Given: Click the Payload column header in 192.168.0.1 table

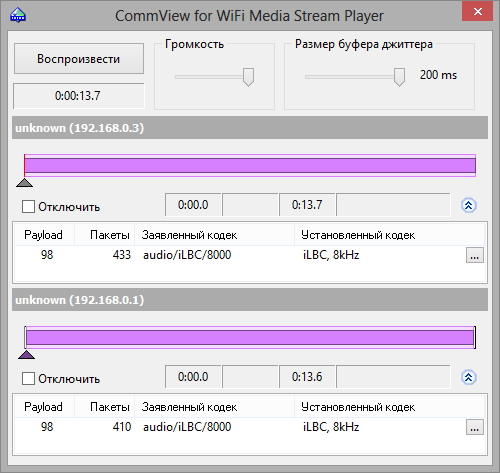Looking at the screenshot, I should pos(44,407).
